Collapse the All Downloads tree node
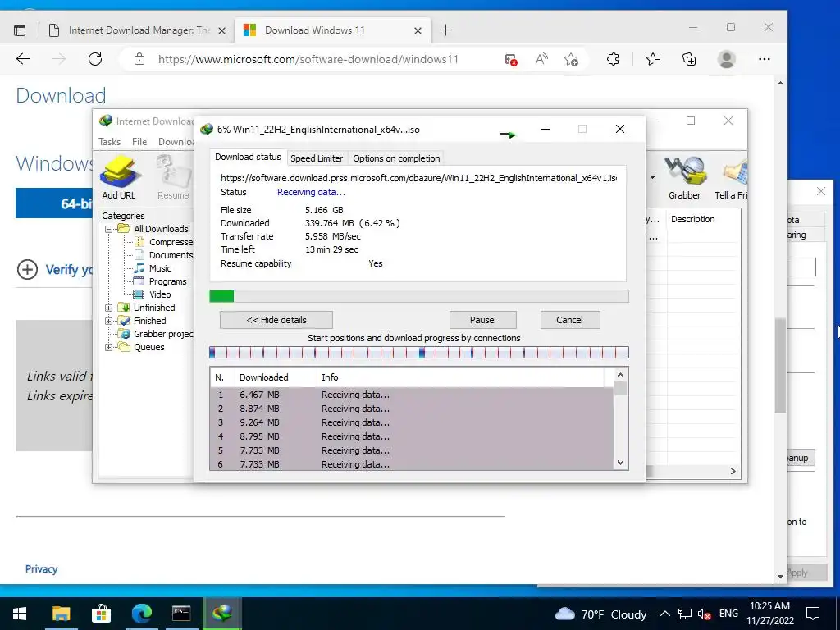The height and width of the screenshot is (630, 840). point(109,229)
